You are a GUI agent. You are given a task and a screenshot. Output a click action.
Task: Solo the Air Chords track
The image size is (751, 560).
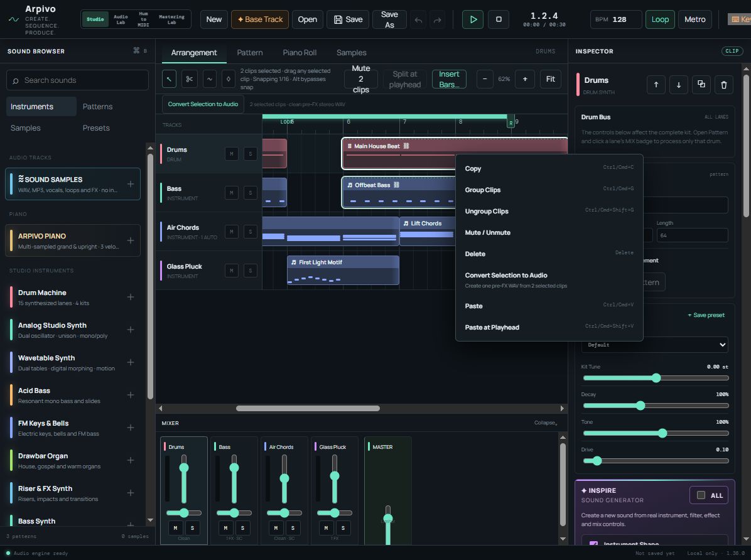pos(250,232)
